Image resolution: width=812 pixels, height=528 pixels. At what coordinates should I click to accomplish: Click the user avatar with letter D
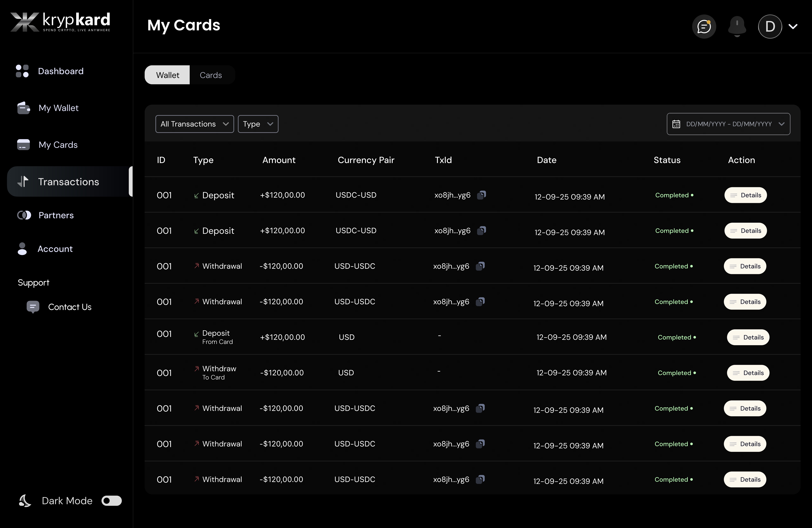tap(770, 26)
